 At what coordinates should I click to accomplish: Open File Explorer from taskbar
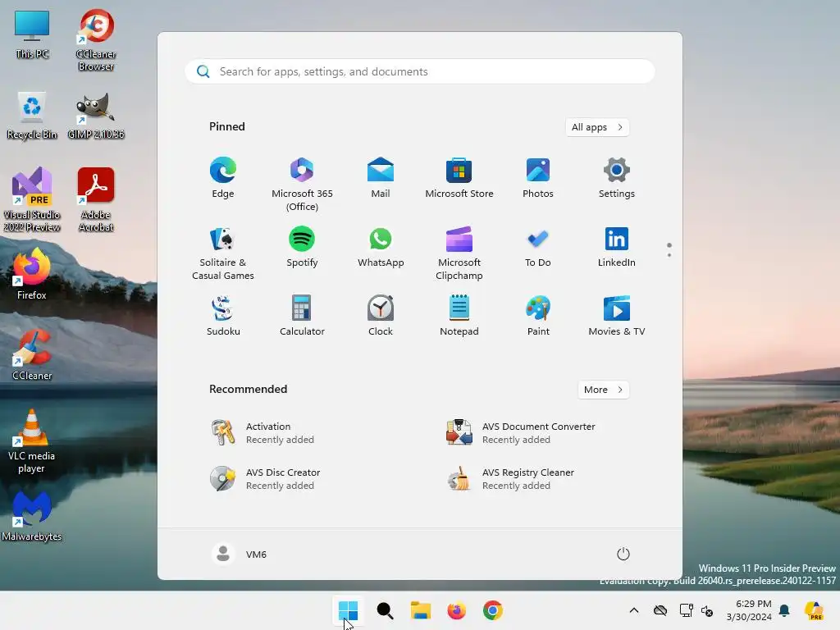pos(421,610)
